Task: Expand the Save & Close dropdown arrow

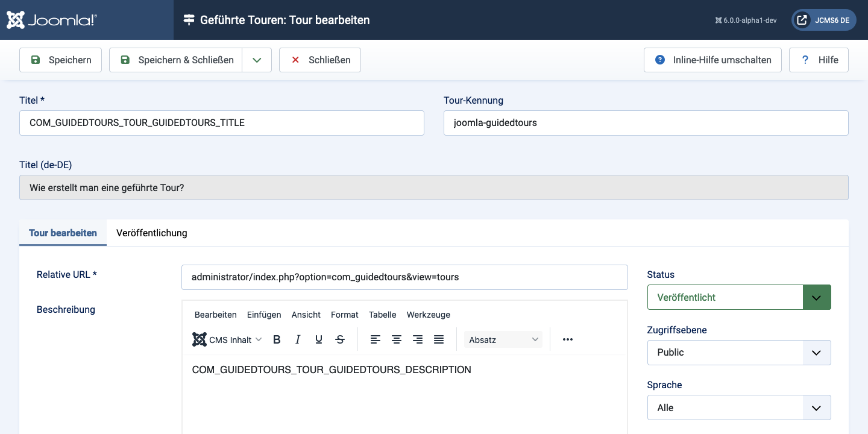Action: [257, 60]
